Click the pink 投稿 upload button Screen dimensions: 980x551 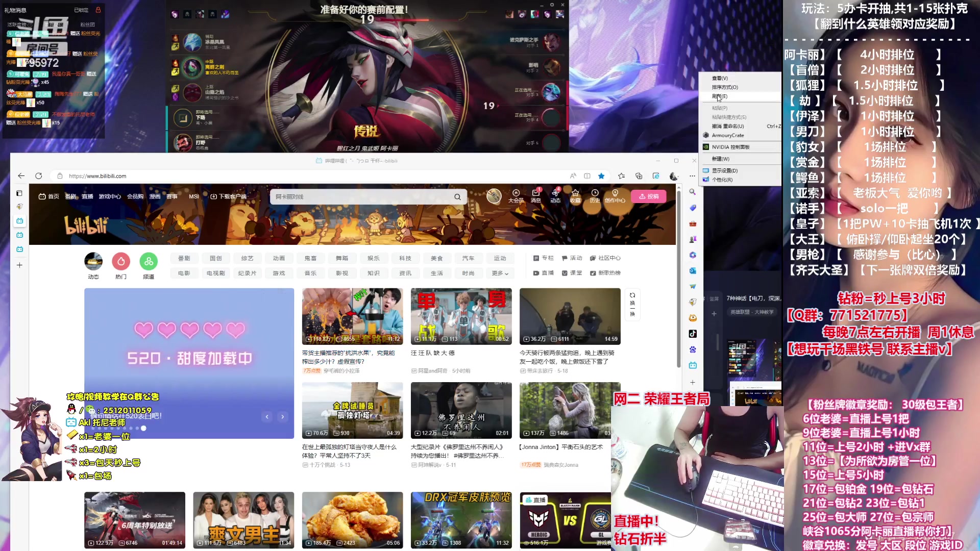(x=648, y=196)
